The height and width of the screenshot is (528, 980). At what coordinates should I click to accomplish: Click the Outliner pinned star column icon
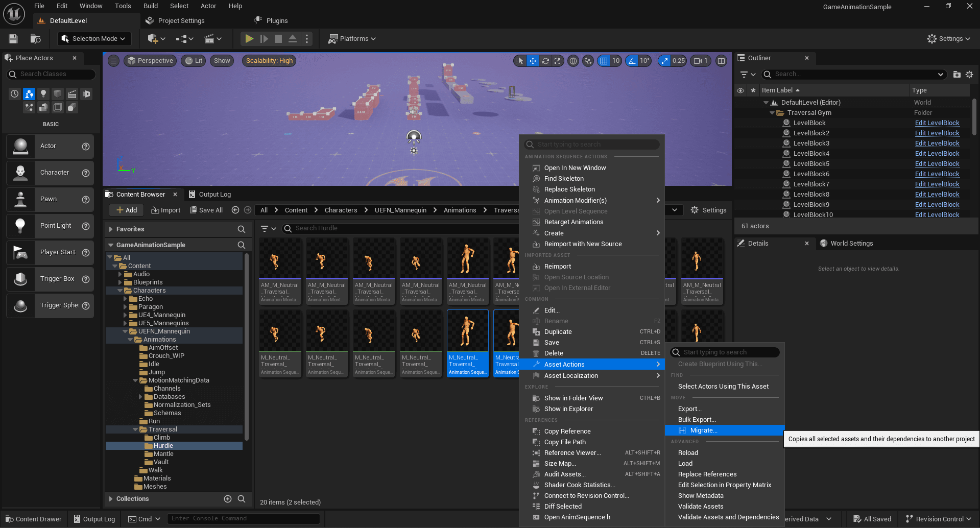click(753, 90)
